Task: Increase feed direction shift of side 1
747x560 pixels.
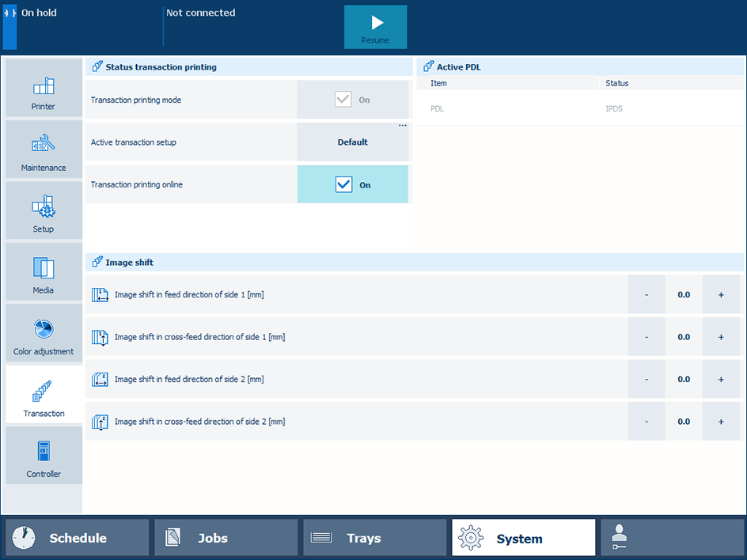Action: (x=721, y=295)
